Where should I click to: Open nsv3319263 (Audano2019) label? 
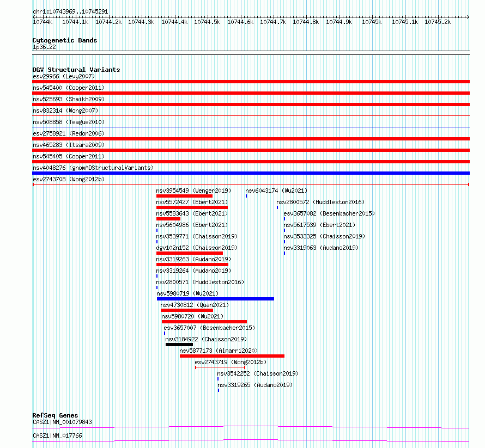193,259
